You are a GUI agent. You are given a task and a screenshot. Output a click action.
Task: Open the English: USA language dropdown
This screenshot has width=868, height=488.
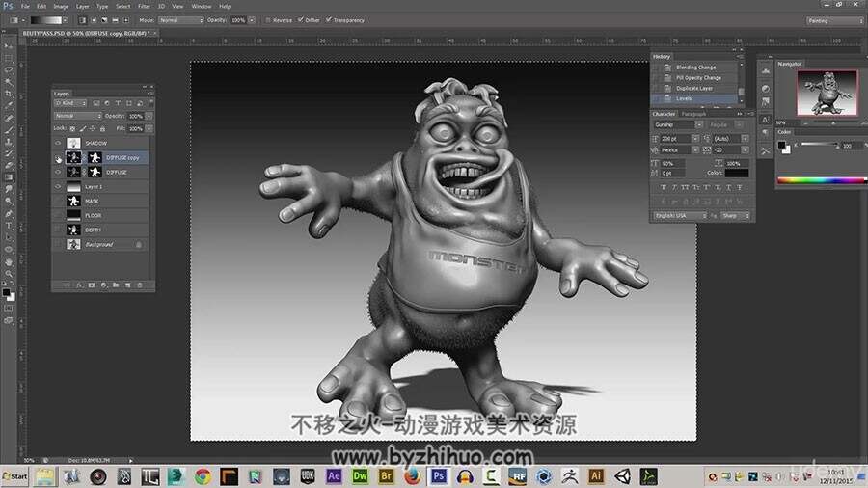click(680, 216)
